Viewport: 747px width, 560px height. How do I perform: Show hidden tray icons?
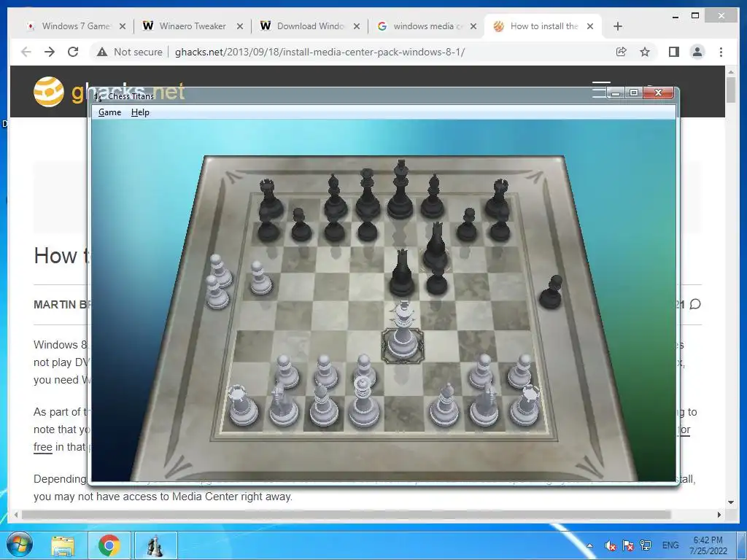click(x=589, y=545)
